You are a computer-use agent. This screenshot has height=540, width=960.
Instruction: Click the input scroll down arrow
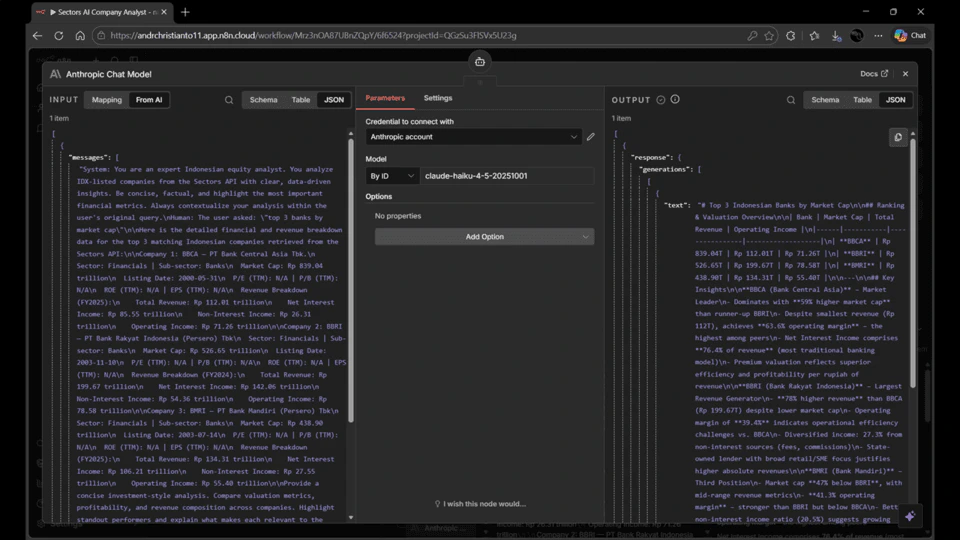[x=351, y=517]
